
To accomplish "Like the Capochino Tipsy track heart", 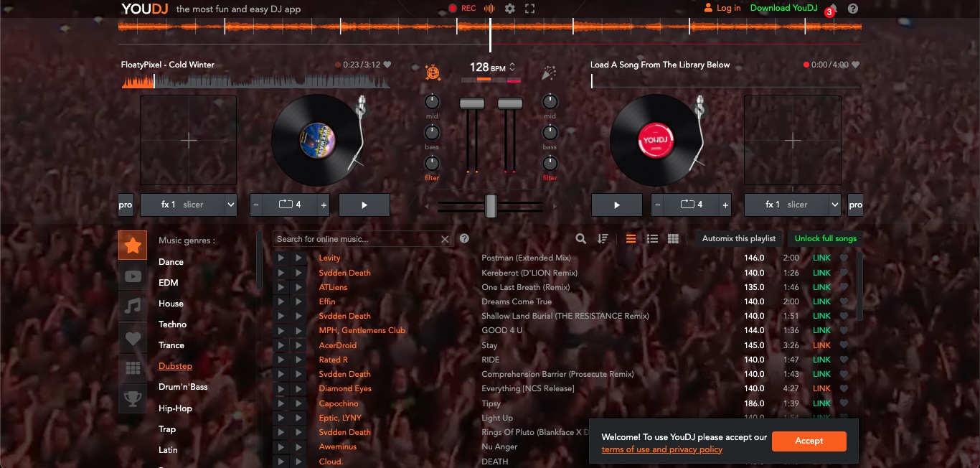I will click(844, 403).
